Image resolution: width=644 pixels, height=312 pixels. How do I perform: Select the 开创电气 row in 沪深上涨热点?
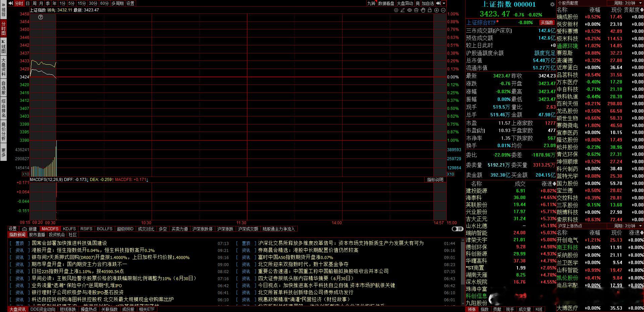pyautogui.click(x=600, y=240)
